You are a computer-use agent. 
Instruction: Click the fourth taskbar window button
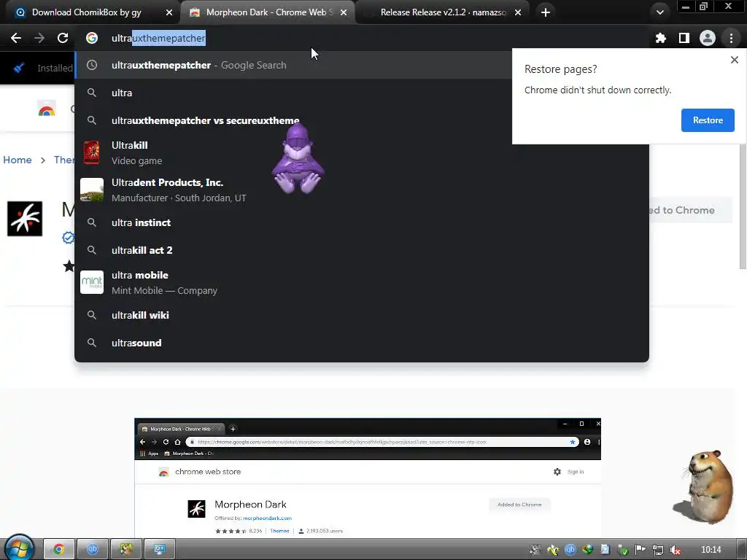tap(159, 549)
